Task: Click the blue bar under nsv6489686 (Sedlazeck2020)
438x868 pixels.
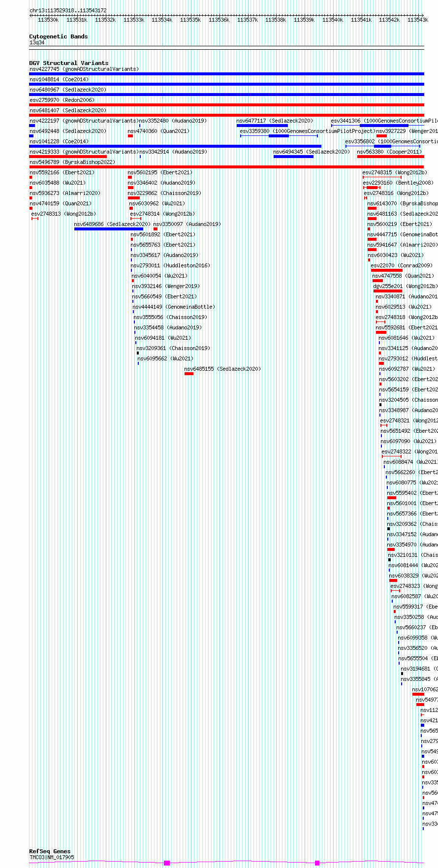Action: pos(109,229)
